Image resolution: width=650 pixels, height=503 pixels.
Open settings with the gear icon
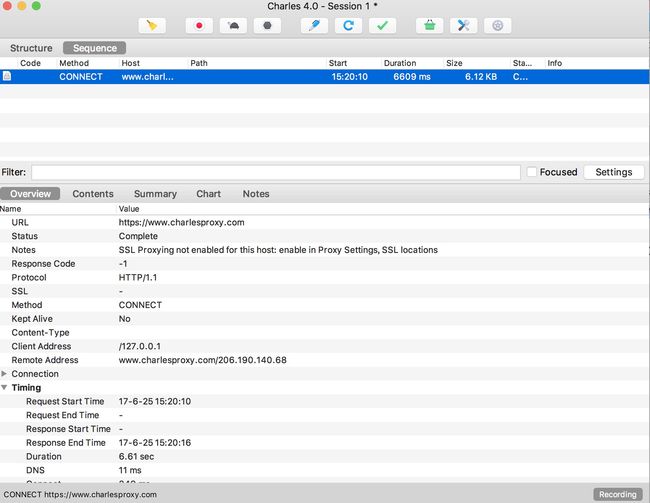pos(497,26)
